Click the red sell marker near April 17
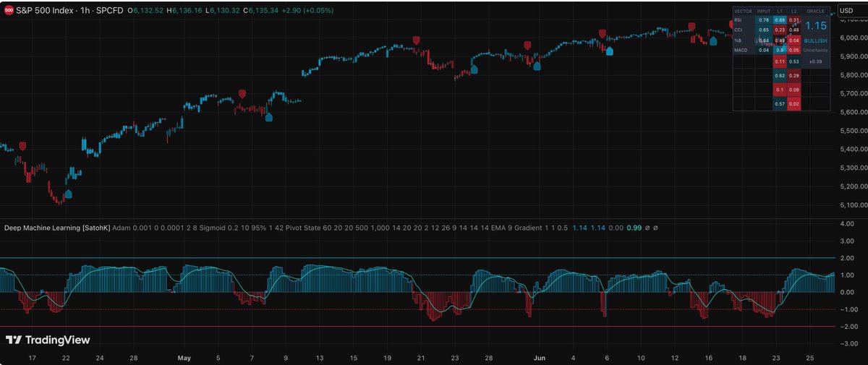 click(22, 146)
